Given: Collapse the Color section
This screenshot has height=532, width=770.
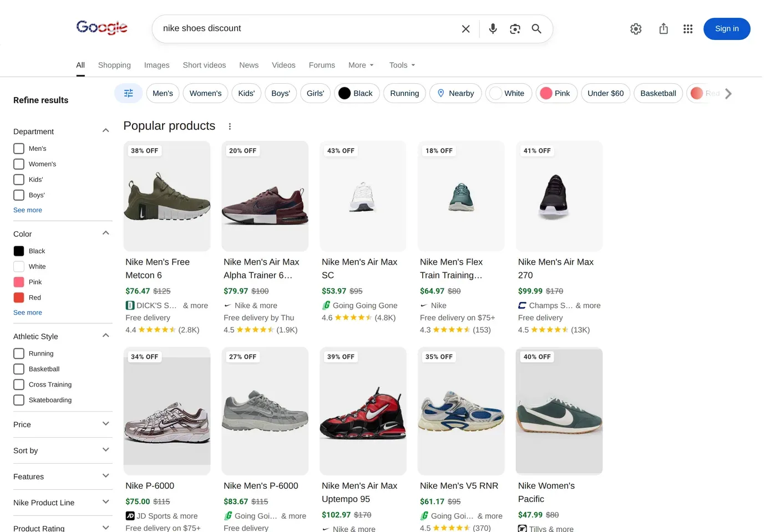Looking at the screenshot, I should coord(105,234).
